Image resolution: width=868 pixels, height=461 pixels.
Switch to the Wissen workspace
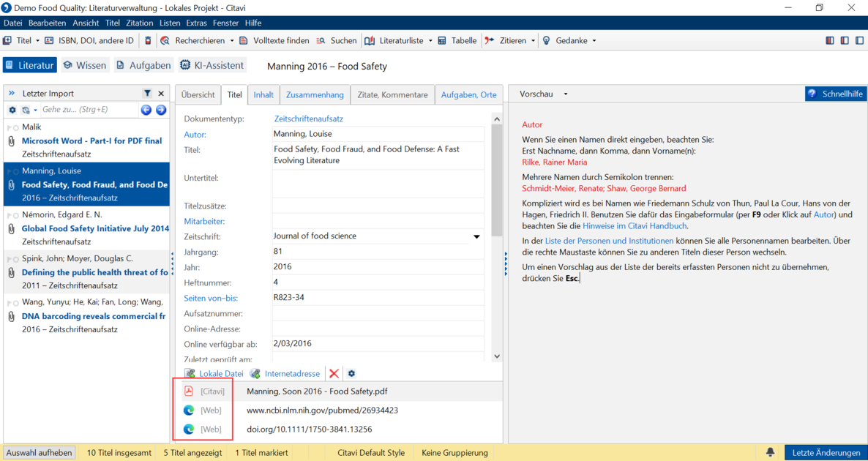tap(85, 65)
